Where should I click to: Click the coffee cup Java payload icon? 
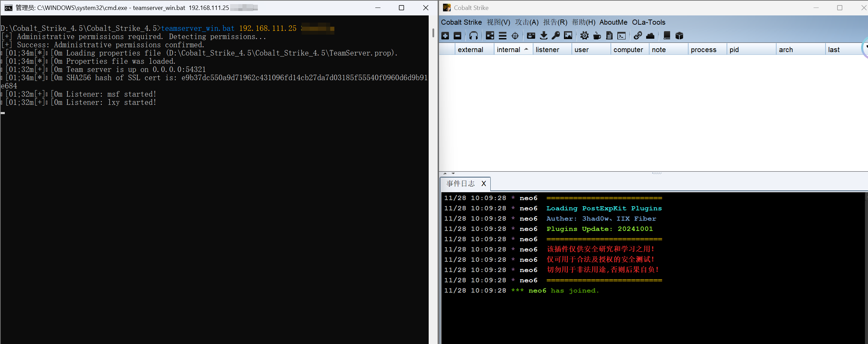(597, 36)
